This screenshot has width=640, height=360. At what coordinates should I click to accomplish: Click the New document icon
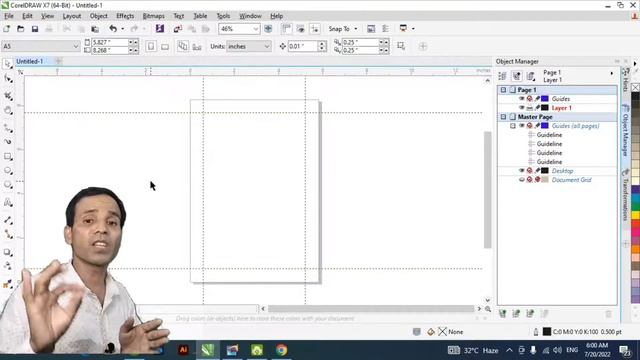click(7, 29)
